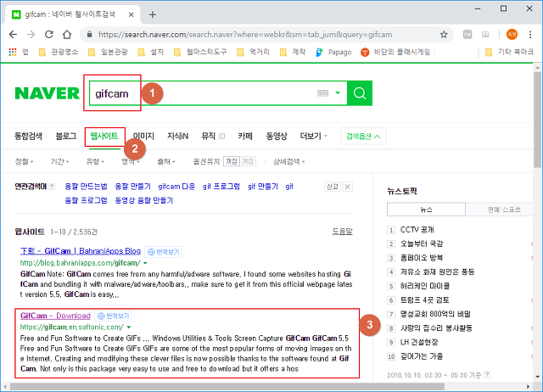Open the 도움말 help link
This screenshot has height=392, width=543.
(x=342, y=232)
